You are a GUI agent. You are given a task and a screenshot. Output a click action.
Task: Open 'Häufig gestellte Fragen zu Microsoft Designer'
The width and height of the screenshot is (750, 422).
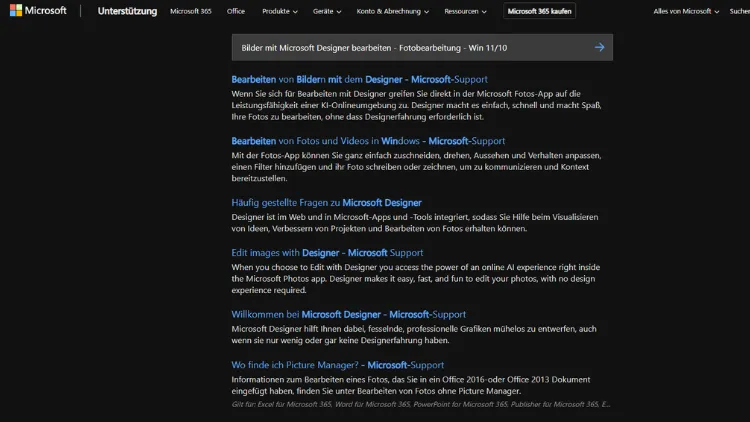(326, 203)
